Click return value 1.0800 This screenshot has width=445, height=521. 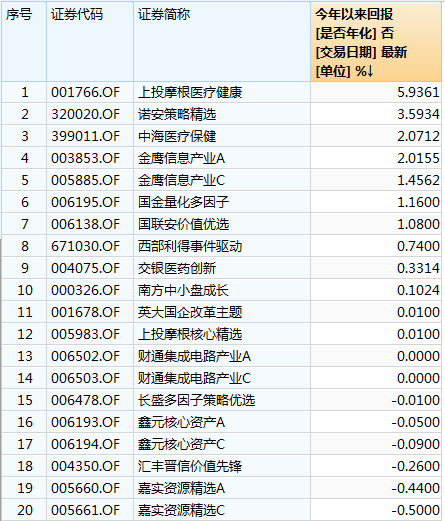(418, 224)
